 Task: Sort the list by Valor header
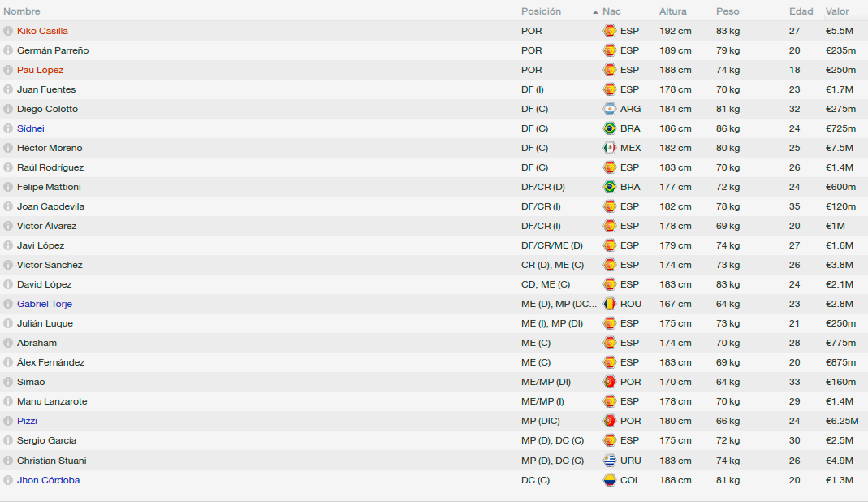tap(837, 11)
